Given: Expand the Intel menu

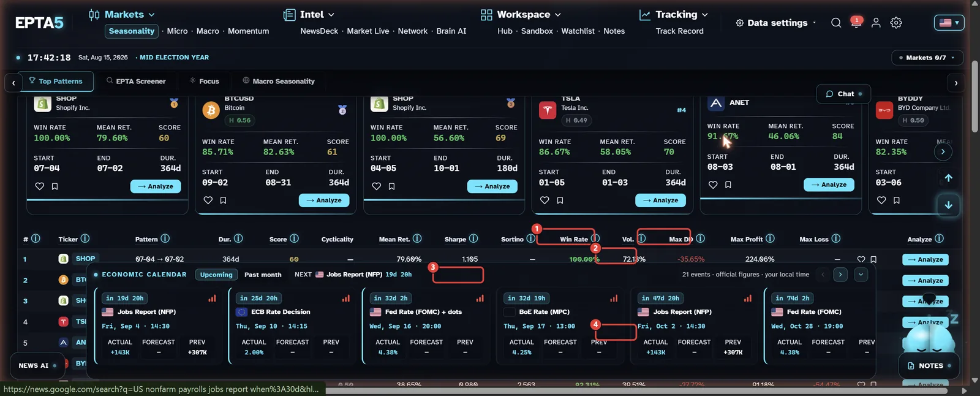Looking at the screenshot, I should [309, 14].
